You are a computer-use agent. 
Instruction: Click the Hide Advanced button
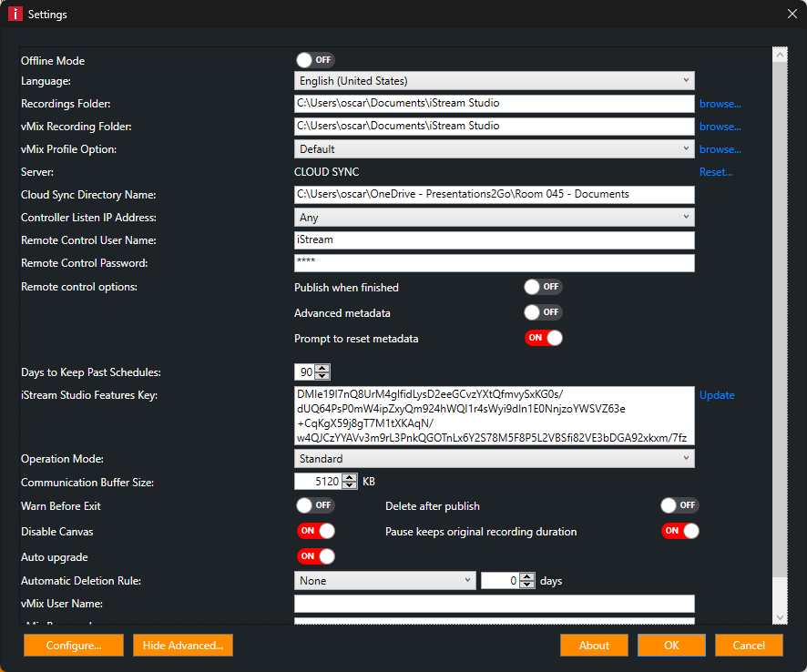click(183, 646)
